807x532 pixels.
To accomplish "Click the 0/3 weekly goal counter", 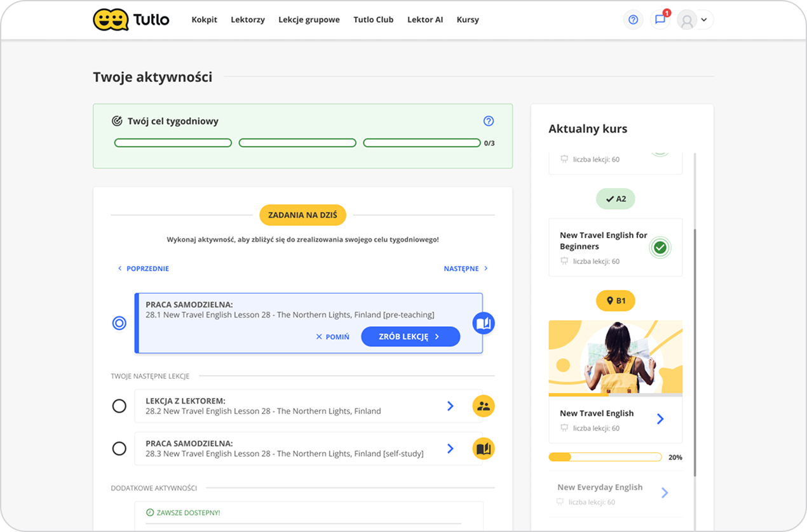I will 489,143.
